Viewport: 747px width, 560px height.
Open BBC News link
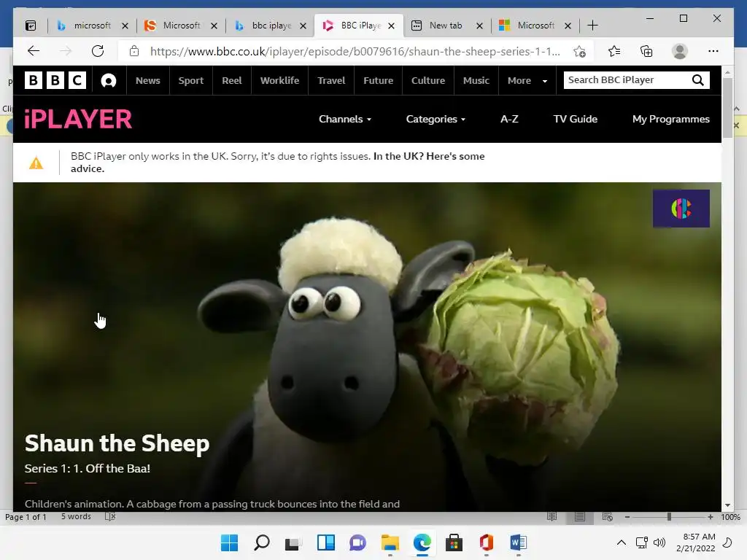point(147,80)
